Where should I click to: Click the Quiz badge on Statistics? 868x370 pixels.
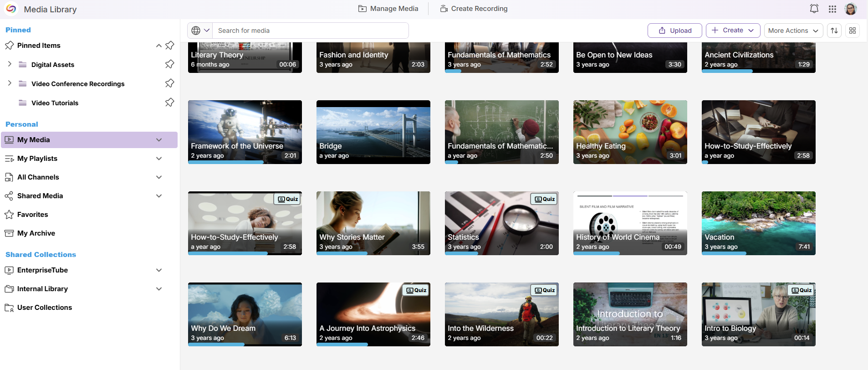click(545, 199)
